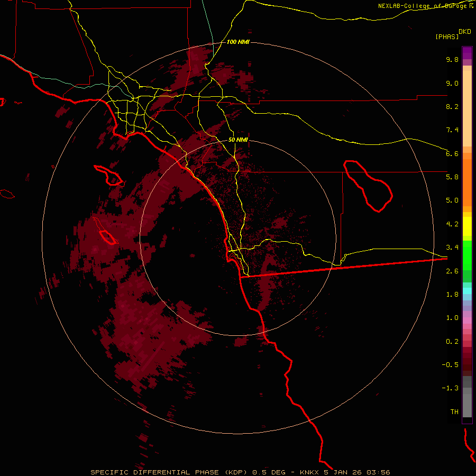Select the -0.5 scale label
476x476 pixels.
[450, 365]
